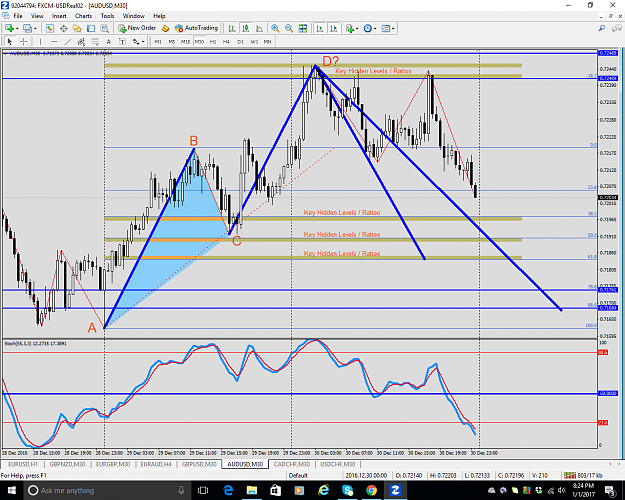The height and width of the screenshot is (500, 625).
Task: Expand the Indicators dropdown arrow
Action: click(x=357, y=28)
